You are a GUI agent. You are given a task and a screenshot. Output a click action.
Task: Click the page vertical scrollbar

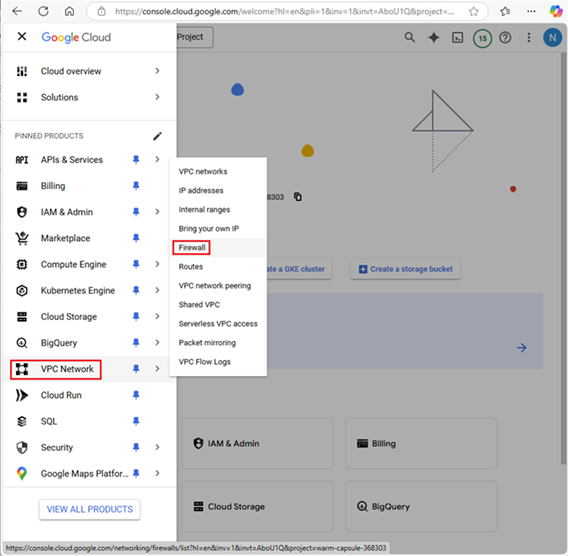point(563,259)
